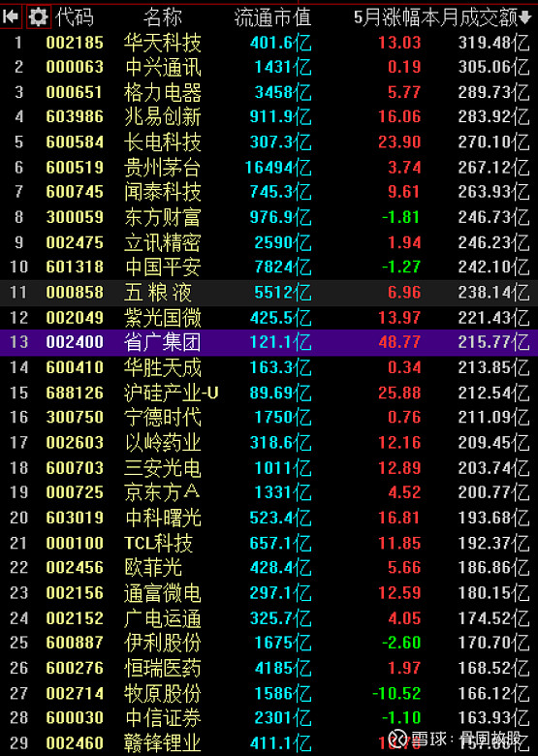This screenshot has height=756, width=538.
Task: Click monthly change value -2.60
Action: tap(401, 643)
